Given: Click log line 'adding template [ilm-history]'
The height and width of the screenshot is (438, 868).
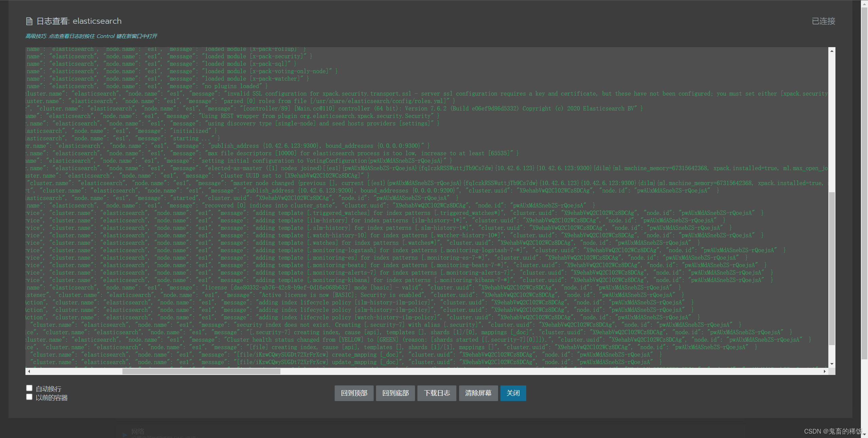Looking at the screenshot, I should pyautogui.click(x=376, y=220).
